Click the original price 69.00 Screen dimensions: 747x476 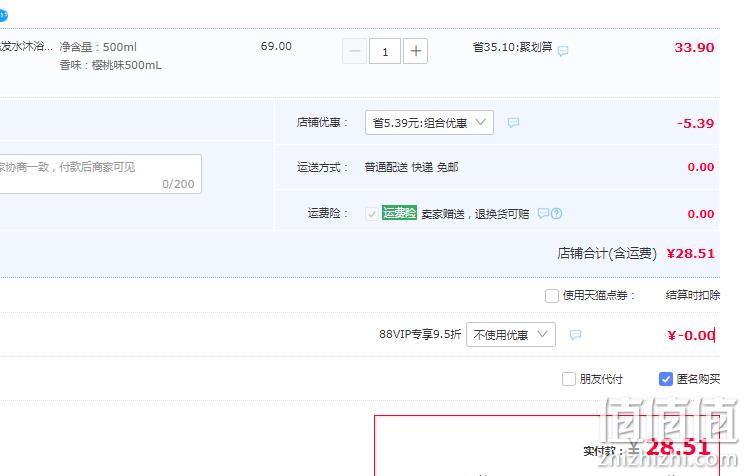pyautogui.click(x=276, y=46)
